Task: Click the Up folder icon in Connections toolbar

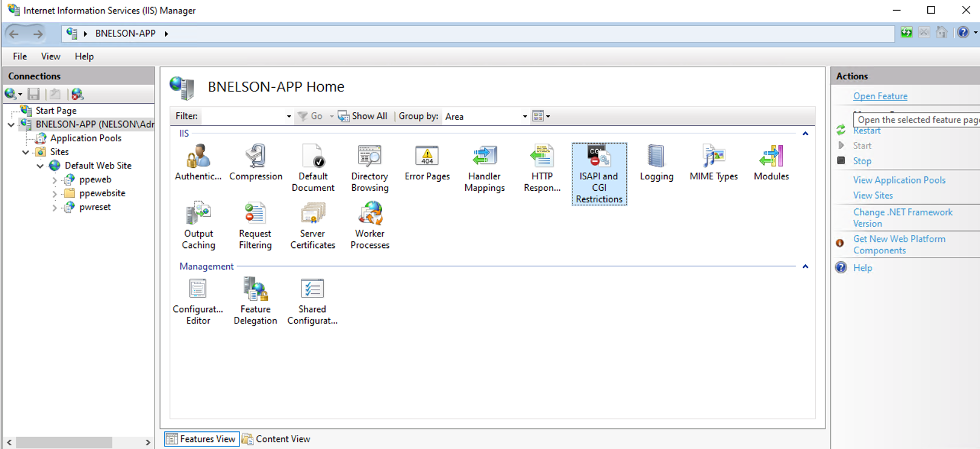Action: (x=55, y=94)
